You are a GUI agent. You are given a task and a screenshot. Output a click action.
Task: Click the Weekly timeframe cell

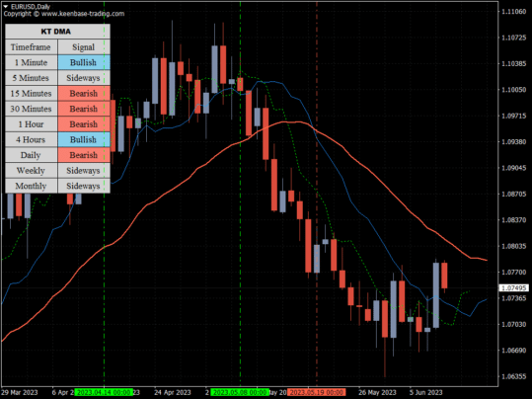tap(32, 171)
